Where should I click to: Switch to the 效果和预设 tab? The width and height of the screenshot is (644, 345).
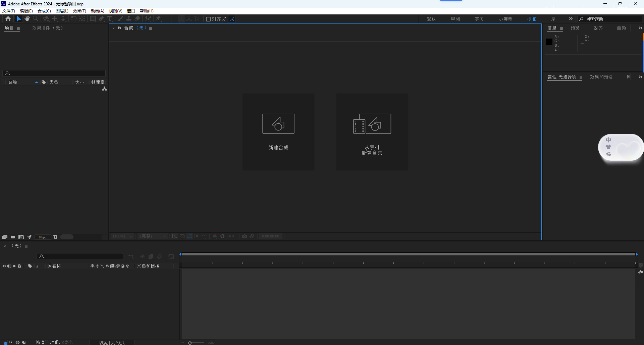[x=601, y=77]
